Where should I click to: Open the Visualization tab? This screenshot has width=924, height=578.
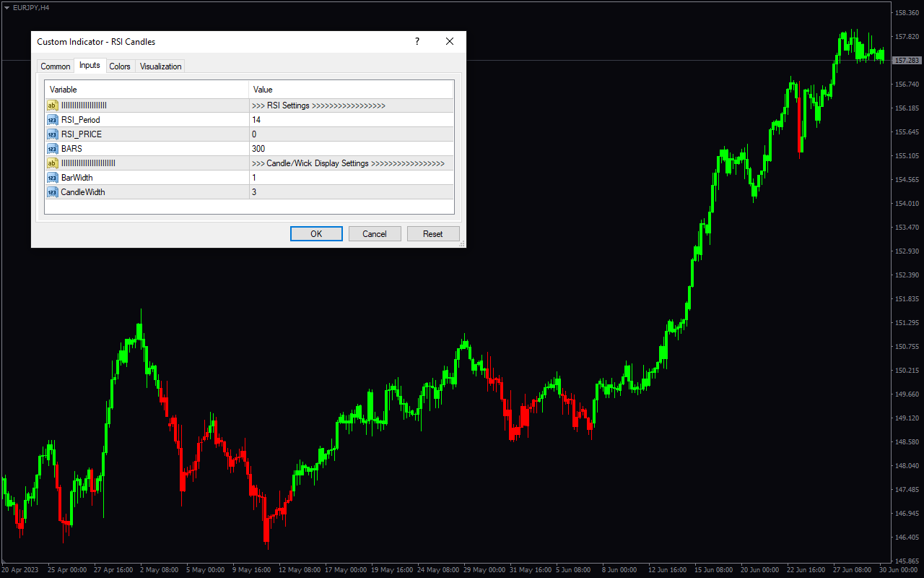point(160,66)
